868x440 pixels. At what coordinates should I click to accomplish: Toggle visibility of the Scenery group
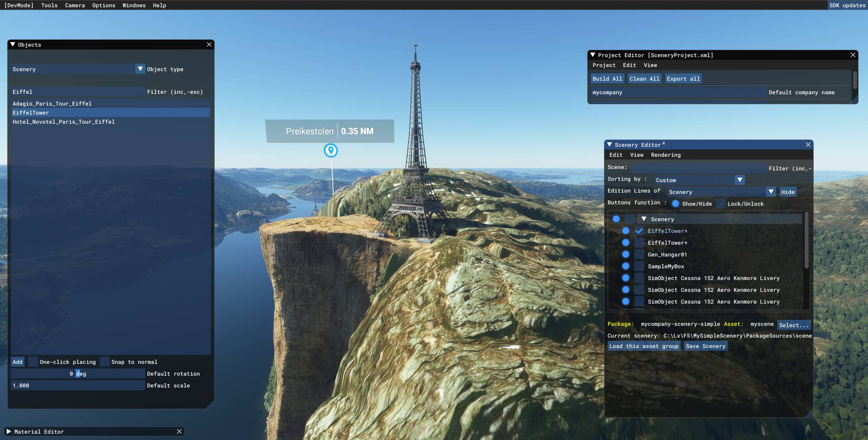(616, 219)
